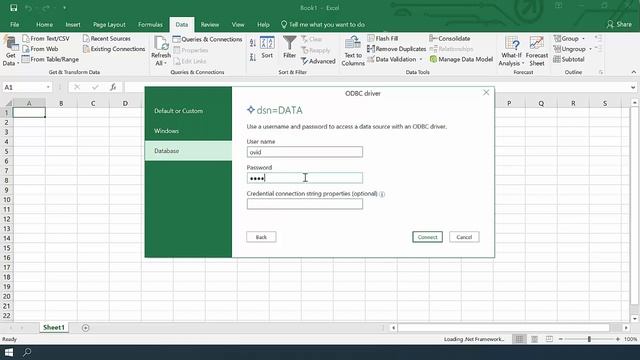Open Ungroup dropdown arrow
Screen dimensions: 640x360
(591, 49)
